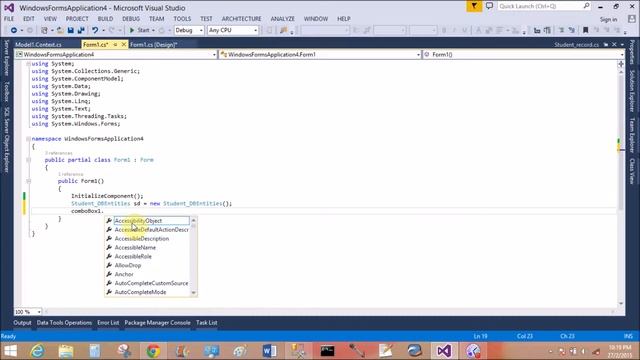Open Google Chrome from the taskbar
The width and height of the screenshot is (640, 360).
(x=153, y=351)
